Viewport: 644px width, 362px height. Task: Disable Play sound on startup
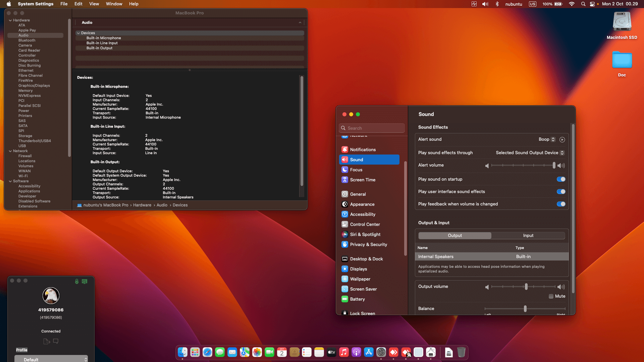click(560, 179)
